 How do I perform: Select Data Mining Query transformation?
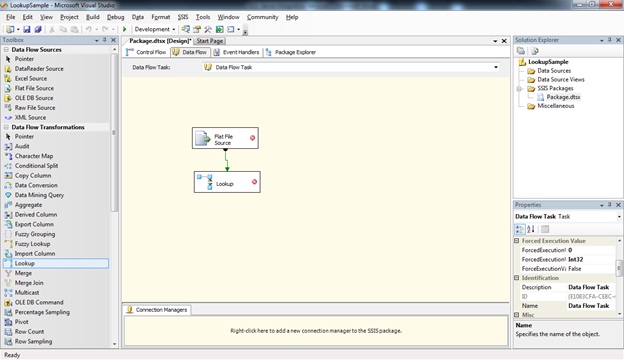[39, 195]
